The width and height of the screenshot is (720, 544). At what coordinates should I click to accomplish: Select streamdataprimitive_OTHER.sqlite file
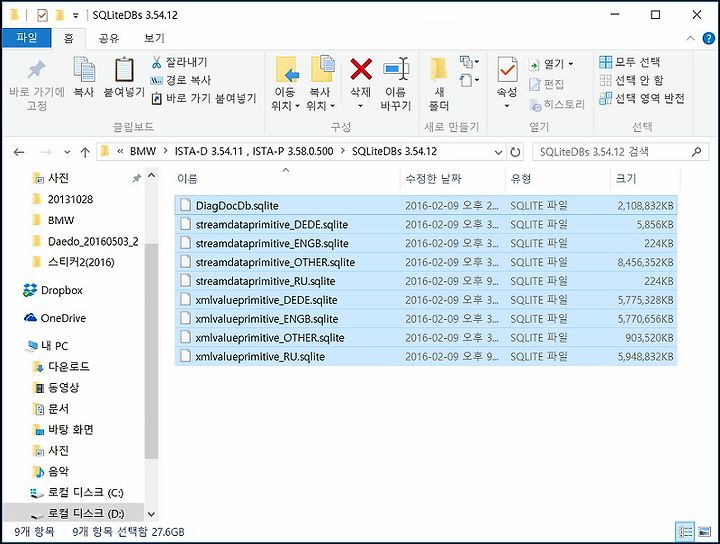pyautogui.click(x=426, y=262)
